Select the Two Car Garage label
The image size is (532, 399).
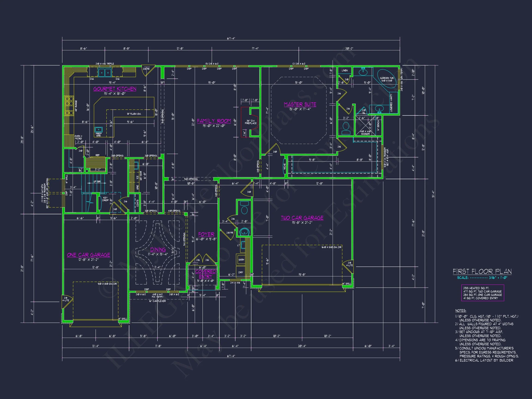pyautogui.click(x=302, y=218)
